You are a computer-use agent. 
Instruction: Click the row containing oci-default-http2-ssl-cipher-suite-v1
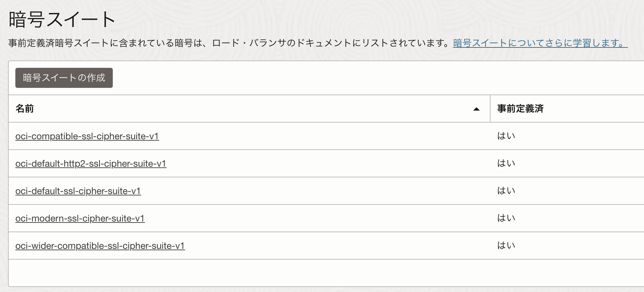300,164
